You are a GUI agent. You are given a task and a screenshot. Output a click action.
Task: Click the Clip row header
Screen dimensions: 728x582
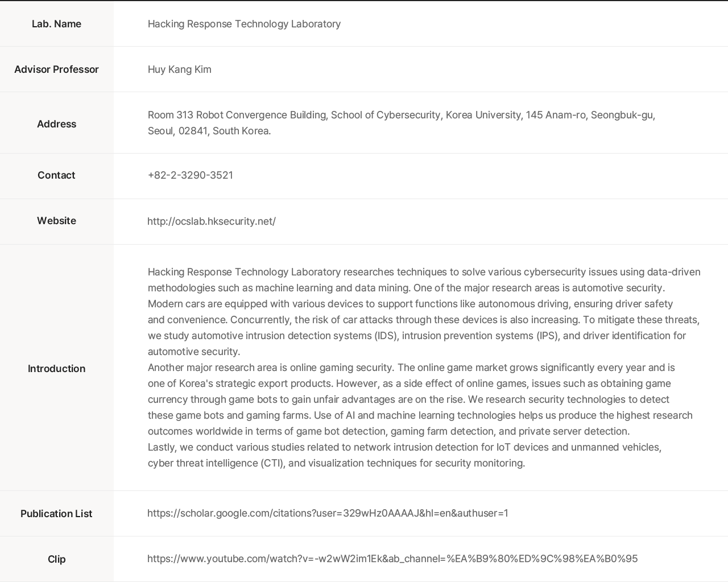pyautogui.click(x=56, y=559)
